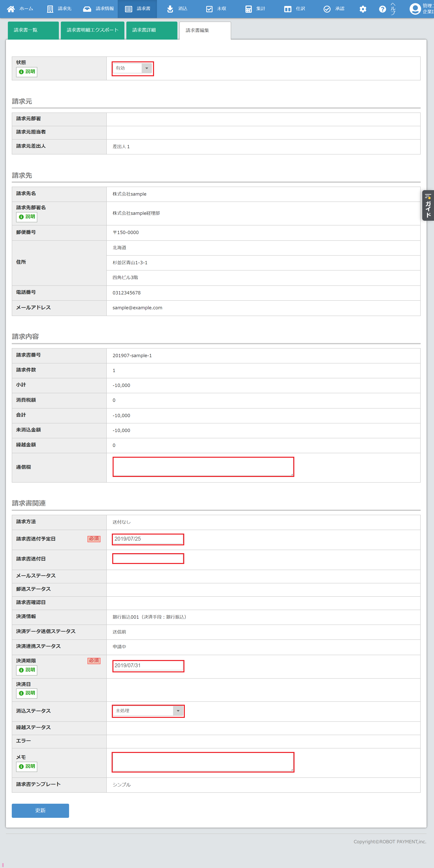434x868 pixels.
Task: Click the 集計 calculator icon
Action: pyautogui.click(x=248, y=9)
